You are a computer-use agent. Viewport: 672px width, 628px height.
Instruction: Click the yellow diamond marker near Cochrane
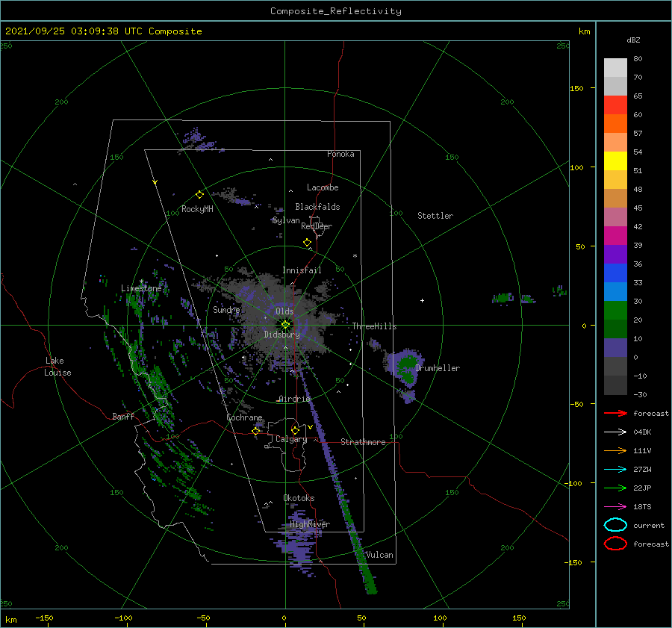pos(256,431)
